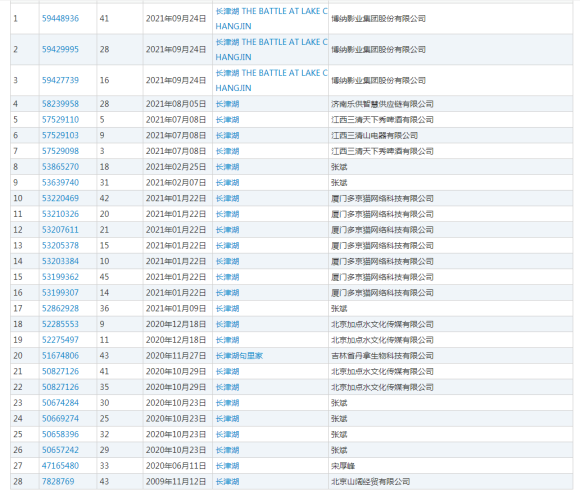This screenshot has width=581, height=491.
Task: Open registration number 59448936 link
Action: (60, 19)
